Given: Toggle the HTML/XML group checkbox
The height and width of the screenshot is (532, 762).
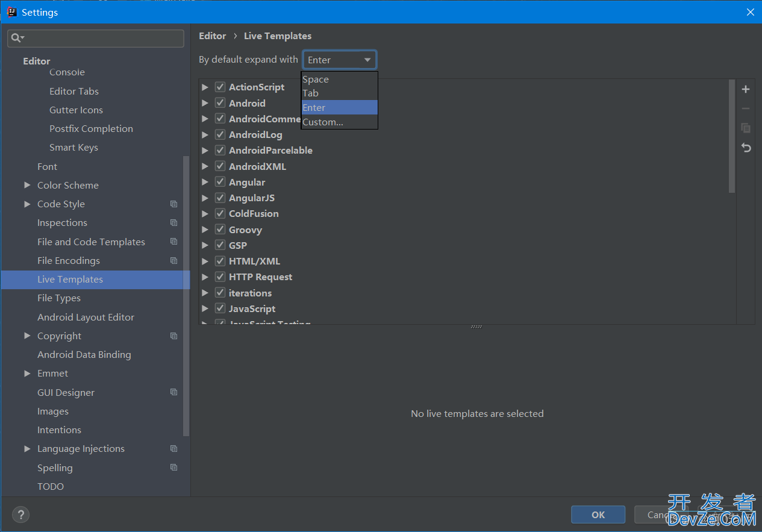Looking at the screenshot, I should click(x=220, y=261).
